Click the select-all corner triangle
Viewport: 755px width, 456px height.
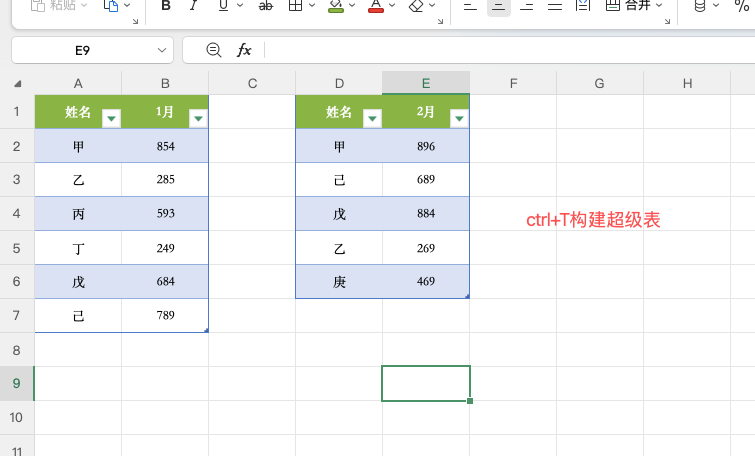tap(18, 84)
